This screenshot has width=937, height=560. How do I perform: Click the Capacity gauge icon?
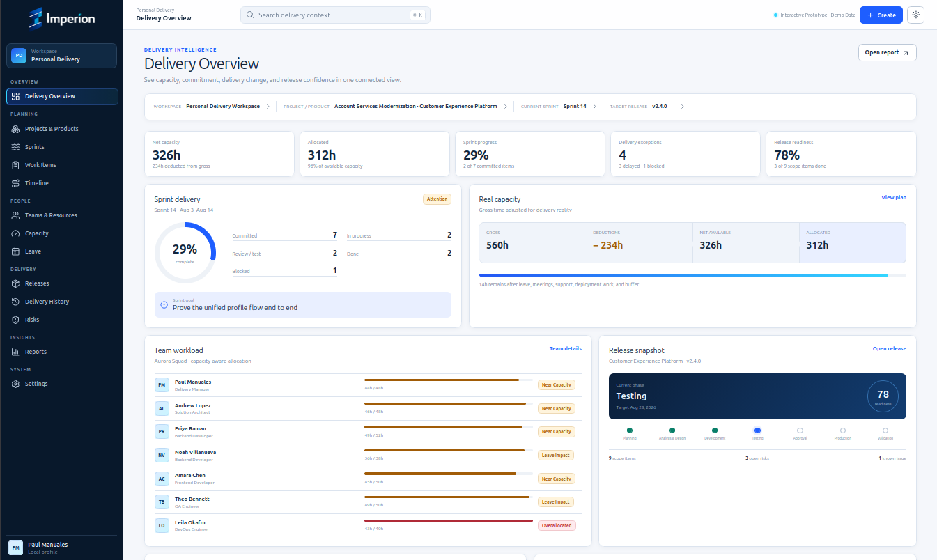tap(16, 233)
